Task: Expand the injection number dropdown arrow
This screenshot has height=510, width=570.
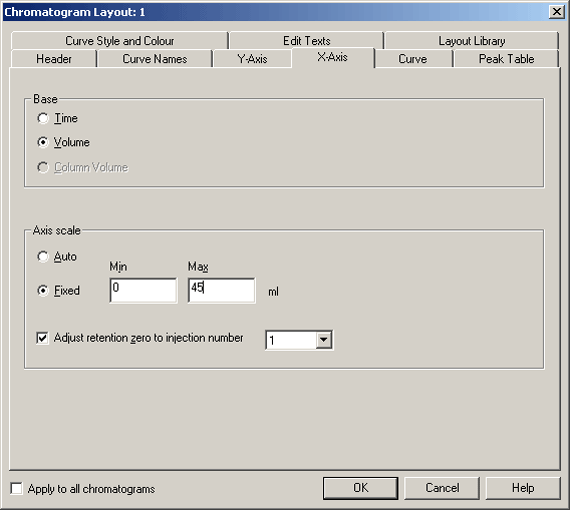Action: [324, 340]
